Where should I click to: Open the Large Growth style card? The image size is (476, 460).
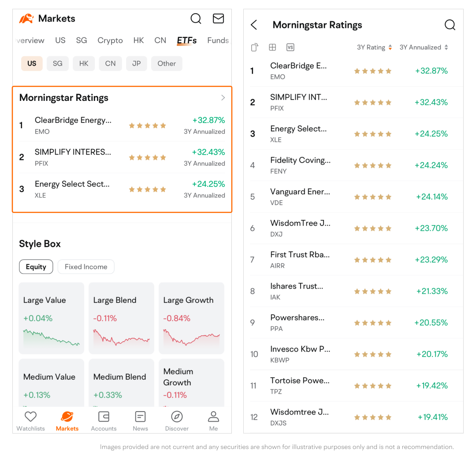(x=191, y=318)
